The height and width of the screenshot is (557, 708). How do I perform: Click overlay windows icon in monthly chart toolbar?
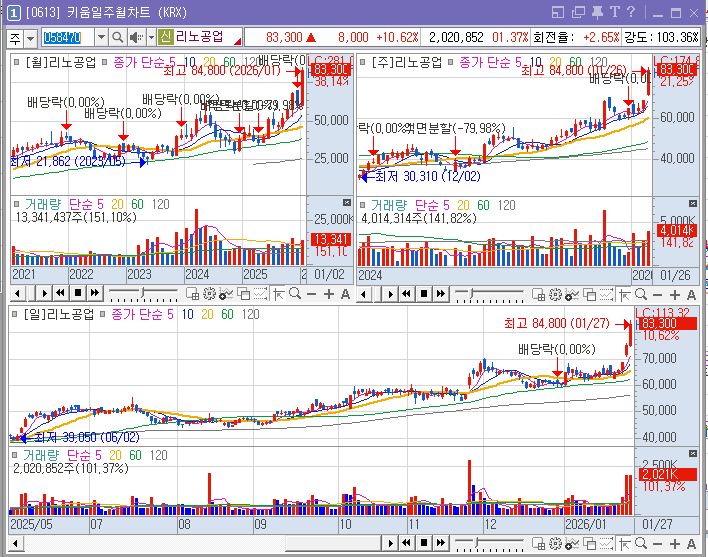pyautogui.click(x=243, y=294)
